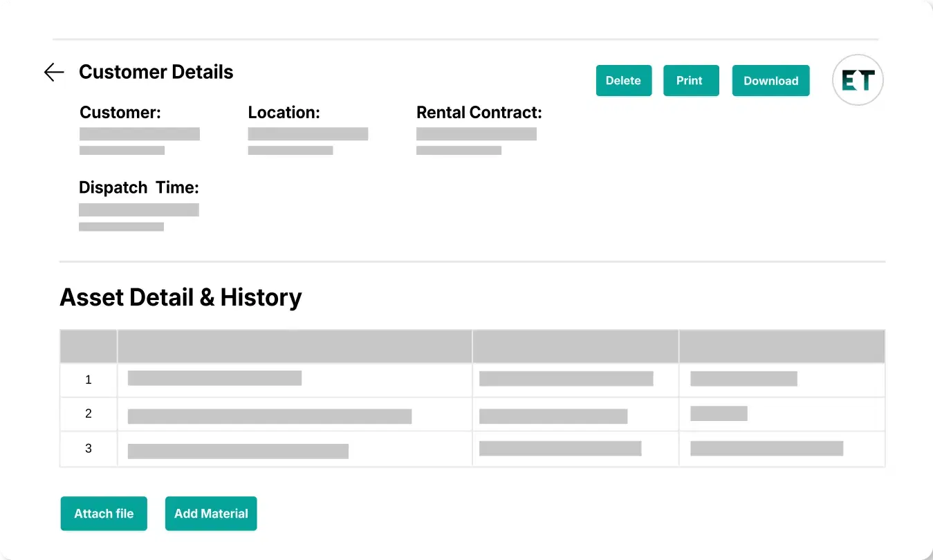
Task: Select row number 2 in the asset table
Action: [88, 414]
